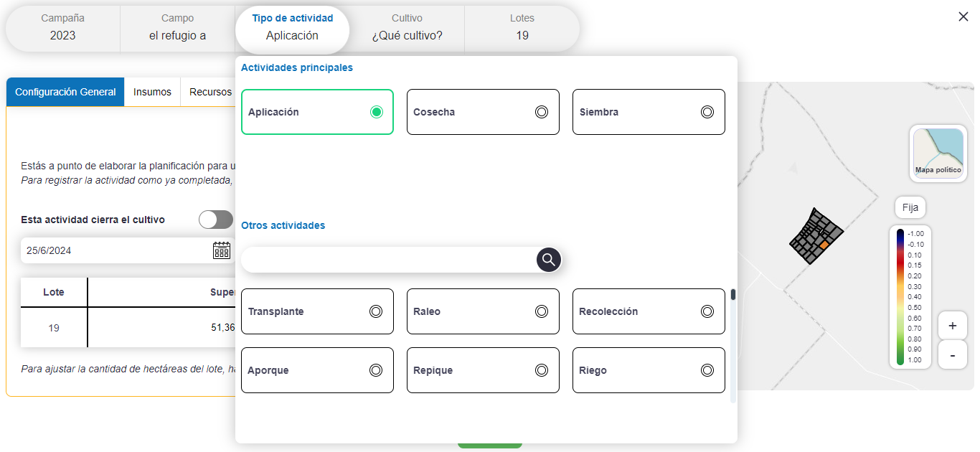Expand the Lotes 19 selector
980x452 pixels.
tap(522, 29)
